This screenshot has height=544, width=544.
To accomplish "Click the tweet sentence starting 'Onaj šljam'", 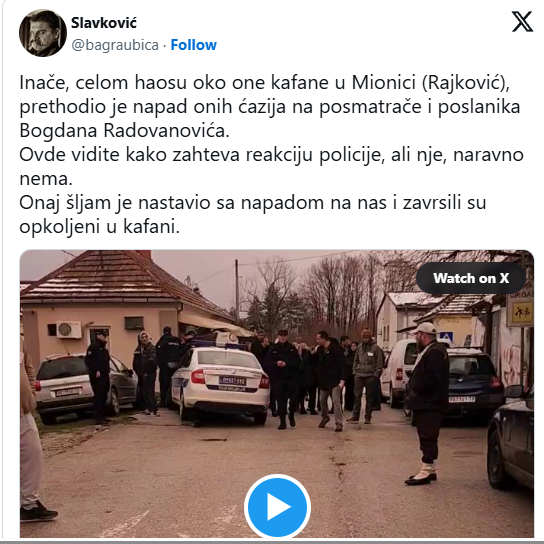I will click(x=253, y=215).
